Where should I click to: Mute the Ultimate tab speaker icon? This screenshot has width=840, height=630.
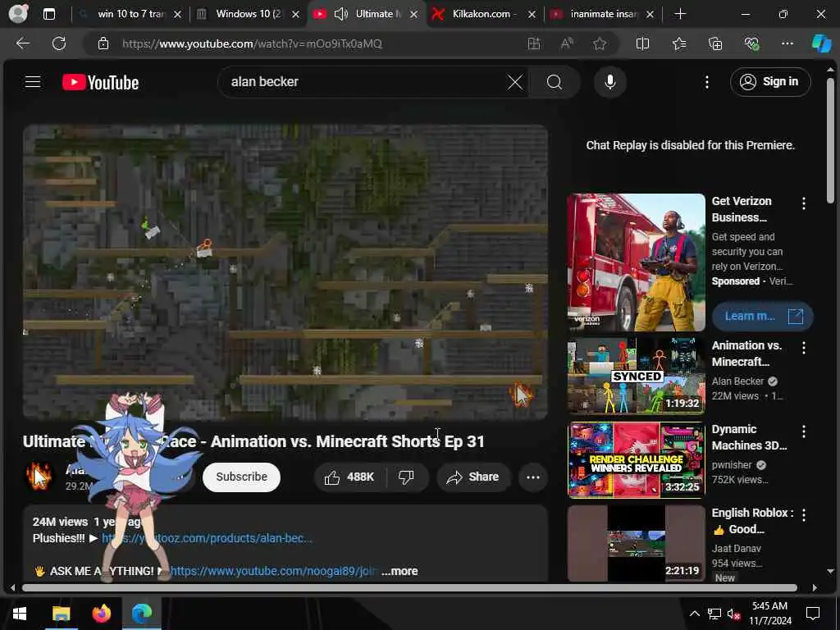[340, 14]
